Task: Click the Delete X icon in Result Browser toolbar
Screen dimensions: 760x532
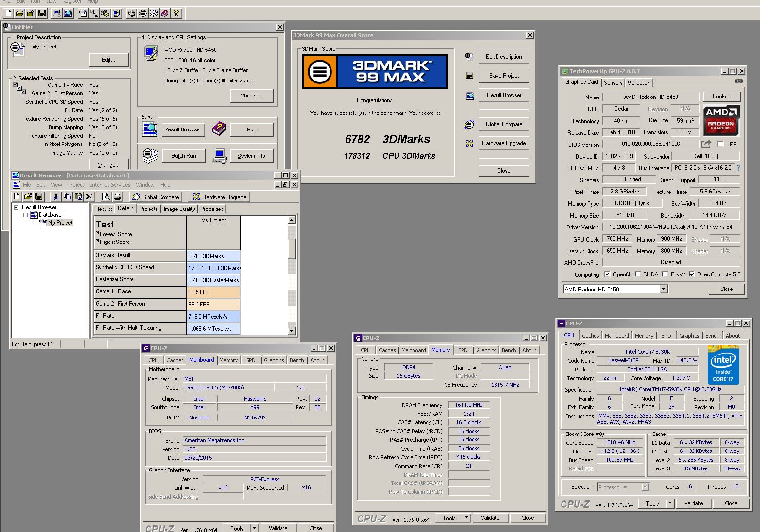Action: click(89, 196)
